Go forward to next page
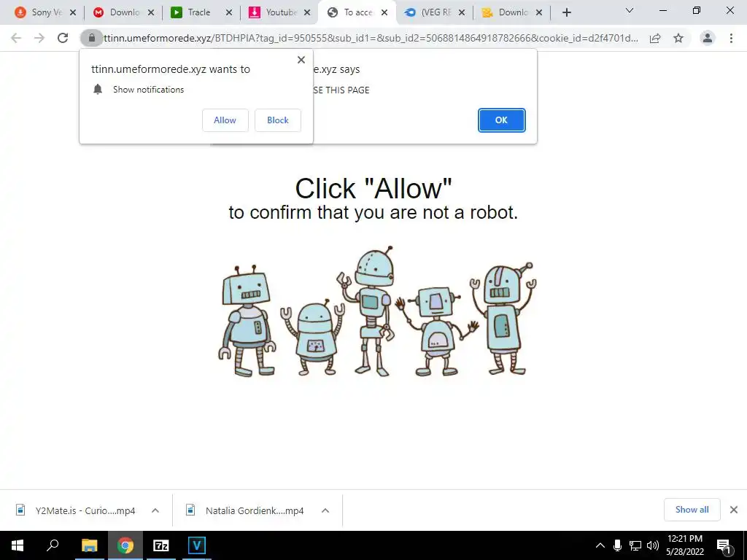Screen dimensions: 747x560 click(39, 38)
